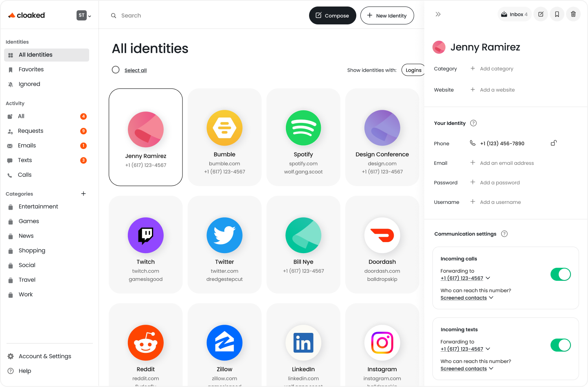Open the Reddit identity icon
The width and height of the screenshot is (588, 387).
146,343
